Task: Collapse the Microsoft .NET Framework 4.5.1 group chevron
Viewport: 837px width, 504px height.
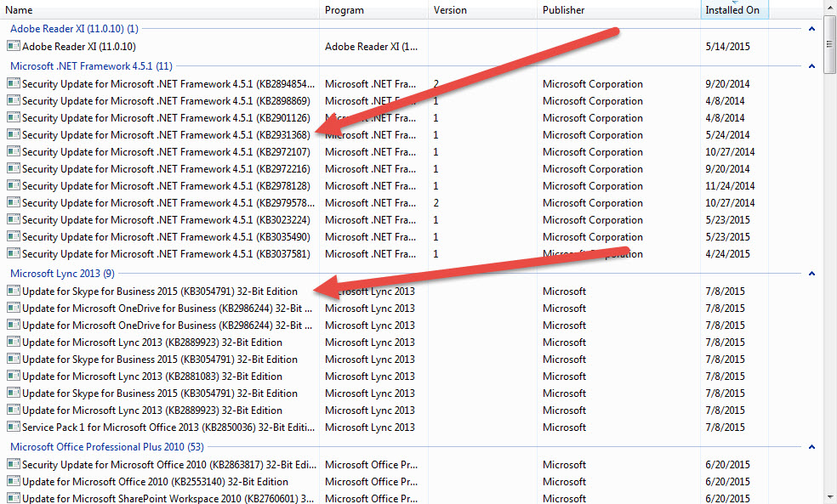Action: 811,66
